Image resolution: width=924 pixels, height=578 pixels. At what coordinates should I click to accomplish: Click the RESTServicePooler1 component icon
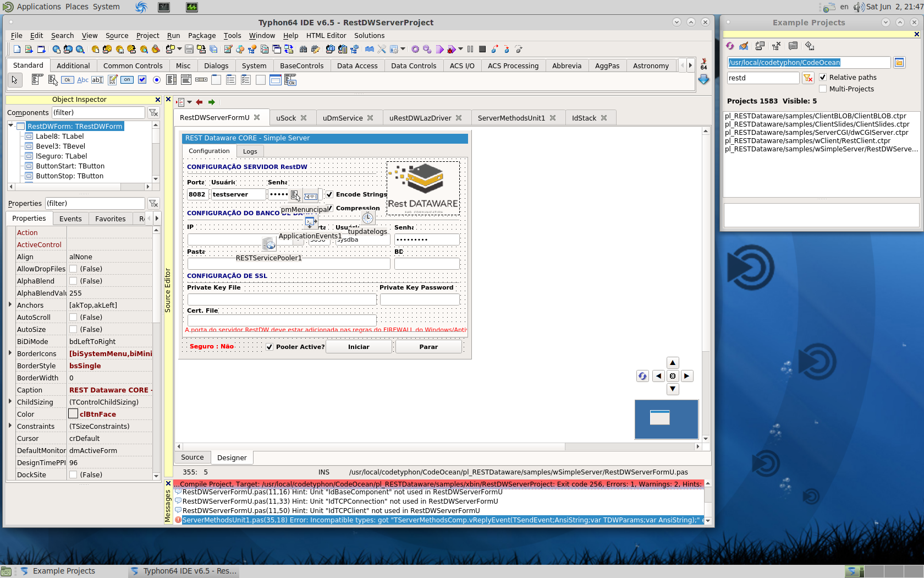[269, 244]
